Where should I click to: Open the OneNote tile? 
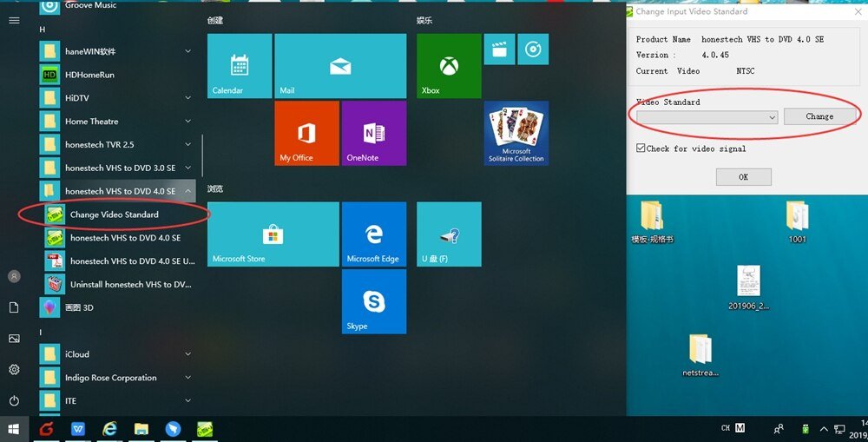pos(373,133)
